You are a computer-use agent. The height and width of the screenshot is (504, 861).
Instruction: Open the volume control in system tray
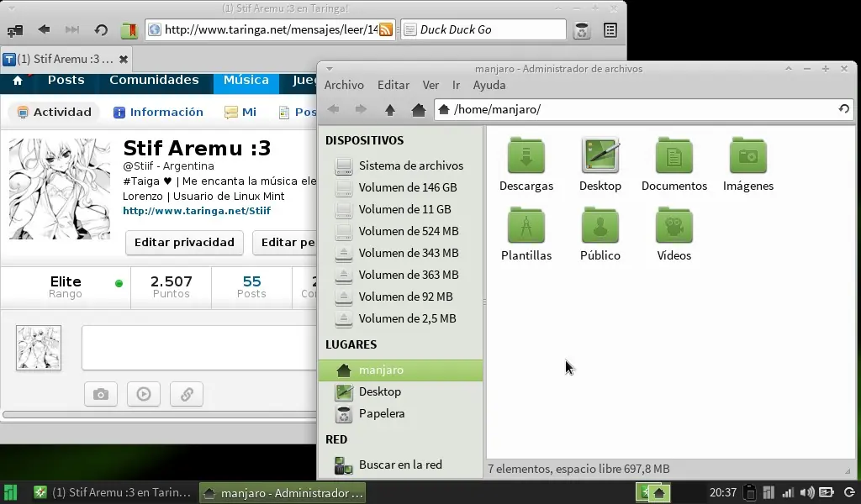point(807,492)
